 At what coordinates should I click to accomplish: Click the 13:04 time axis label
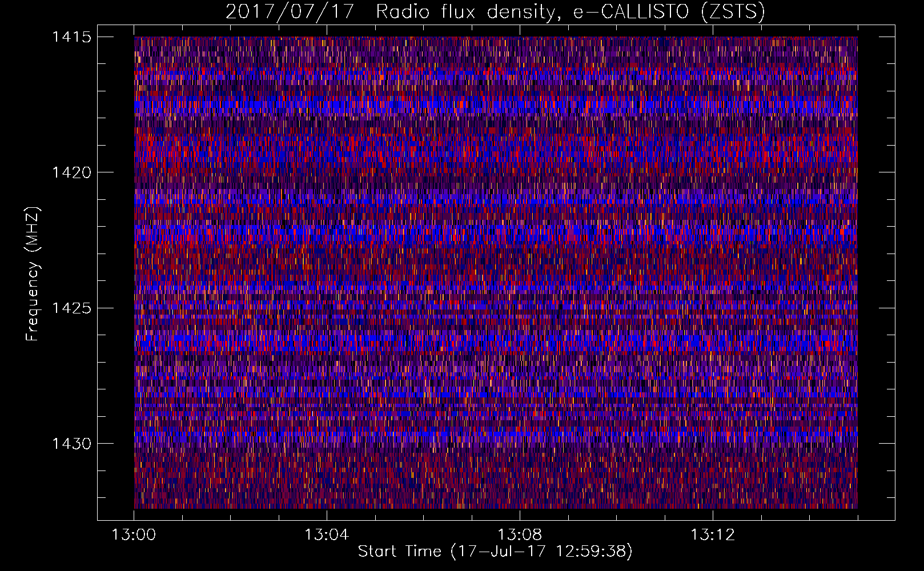click(327, 535)
